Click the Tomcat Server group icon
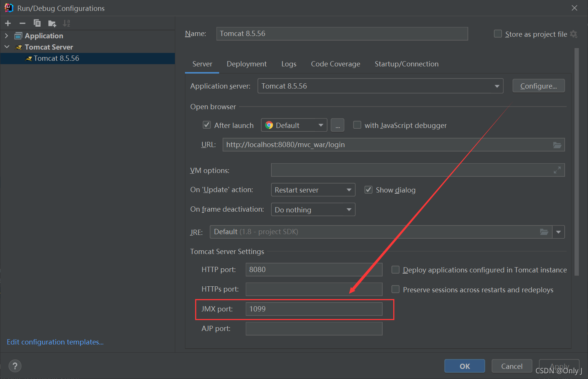588x379 pixels. click(19, 47)
